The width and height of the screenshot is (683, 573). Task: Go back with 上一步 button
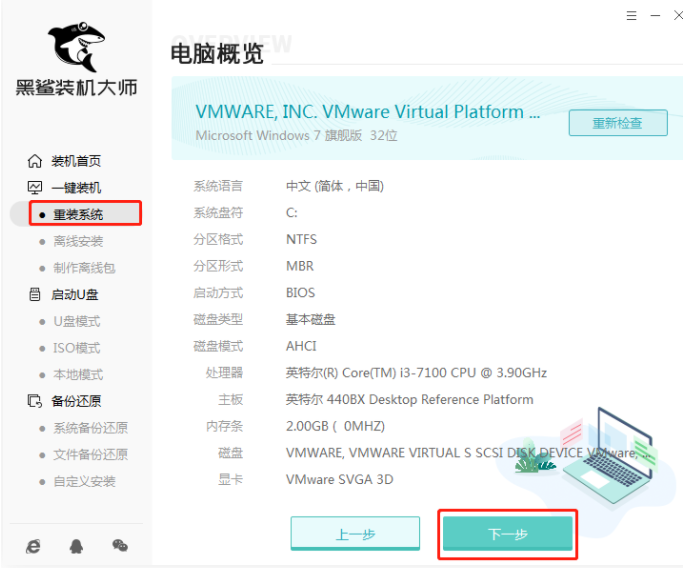click(355, 534)
